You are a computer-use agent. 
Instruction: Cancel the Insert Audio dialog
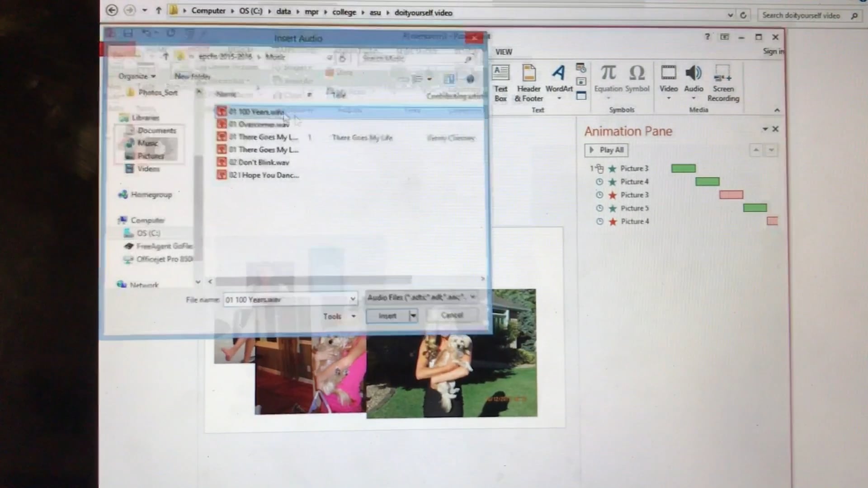click(452, 315)
